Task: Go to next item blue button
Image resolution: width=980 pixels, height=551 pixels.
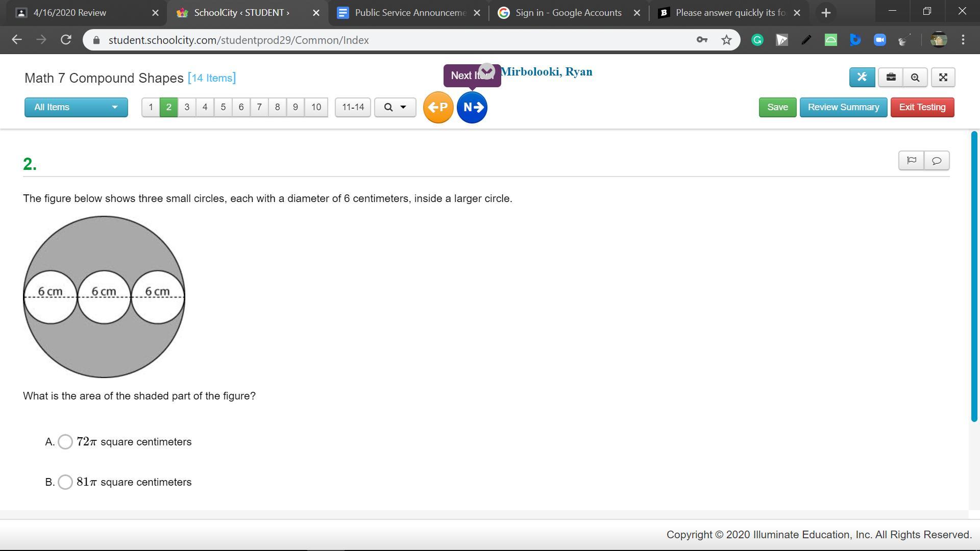Action: pos(472,107)
